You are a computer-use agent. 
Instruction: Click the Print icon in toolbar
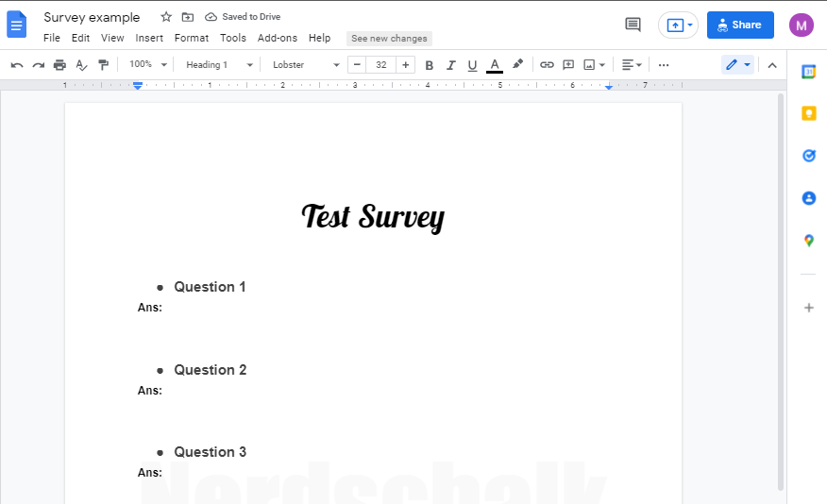(x=59, y=65)
